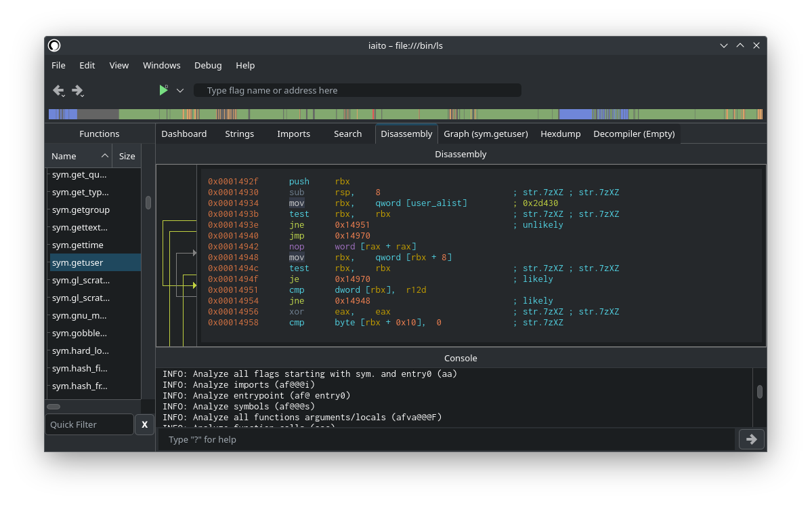This screenshot has width=812, height=505.
Task: Open the debug options dropdown arrow
Action: click(180, 90)
